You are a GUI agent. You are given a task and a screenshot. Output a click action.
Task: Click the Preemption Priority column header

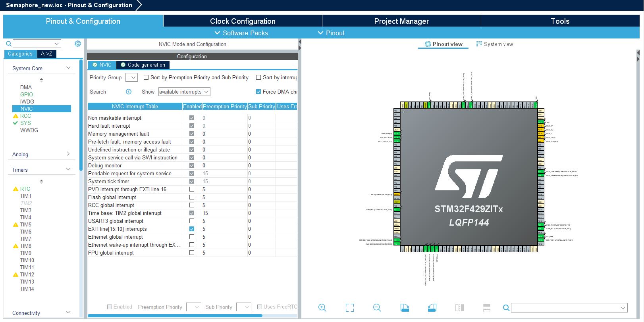pyautogui.click(x=225, y=106)
